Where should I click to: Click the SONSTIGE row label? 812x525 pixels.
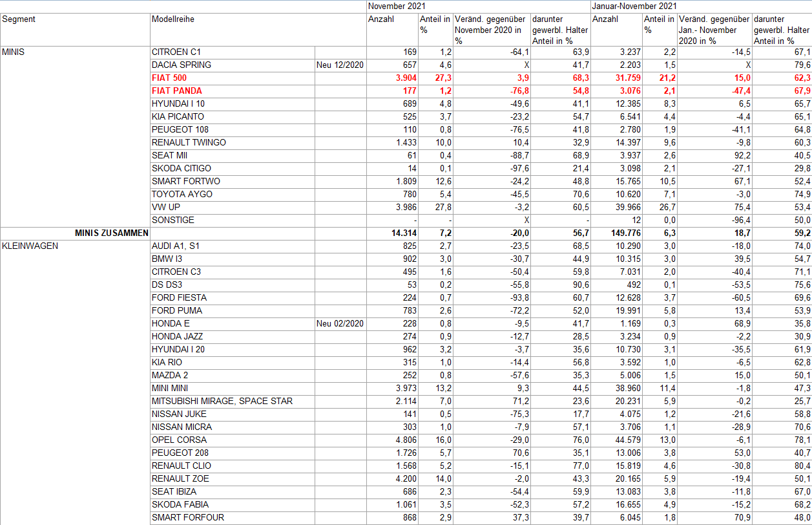tap(172, 220)
